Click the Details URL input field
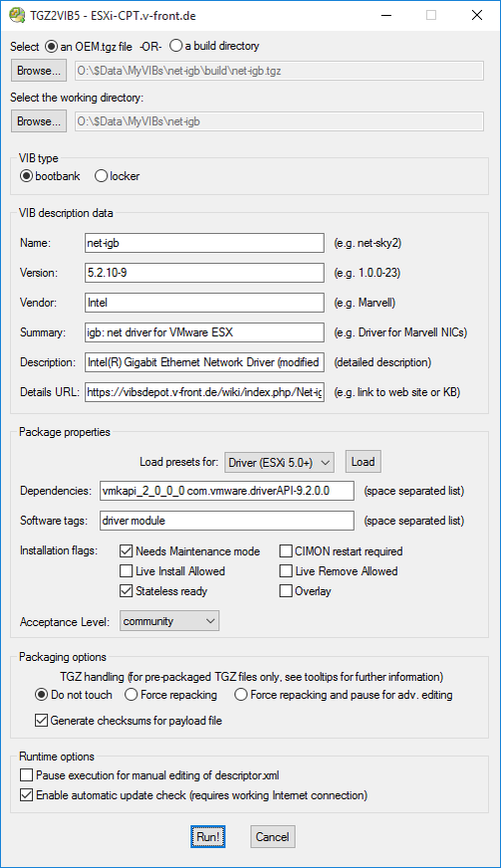The width and height of the screenshot is (501, 868). tap(204, 392)
